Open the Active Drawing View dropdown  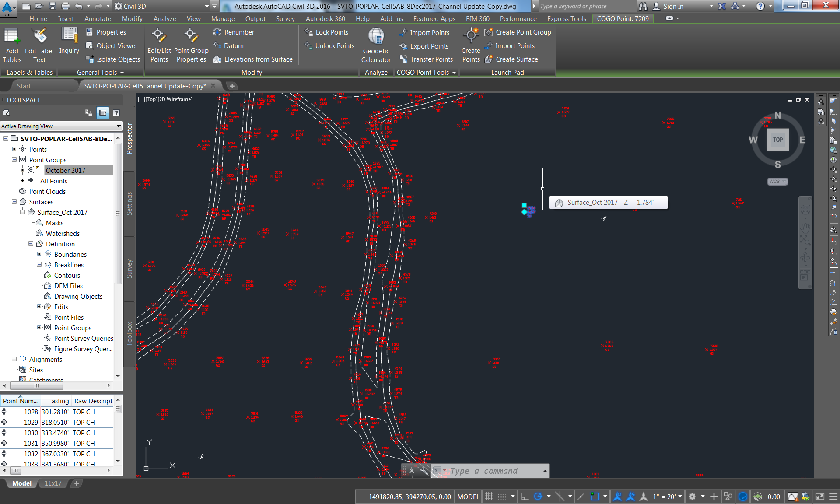[61, 126]
